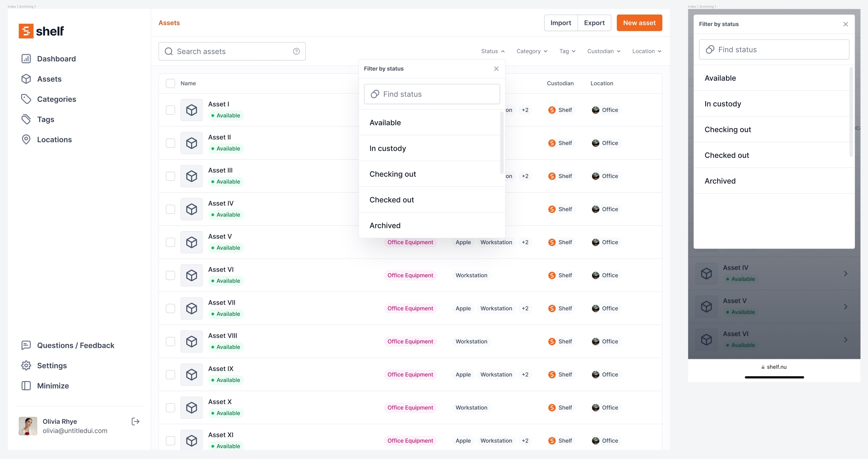Image resolution: width=868 pixels, height=459 pixels.
Task: Open the Questions / Feedback chat icon
Action: pos(27,345)
